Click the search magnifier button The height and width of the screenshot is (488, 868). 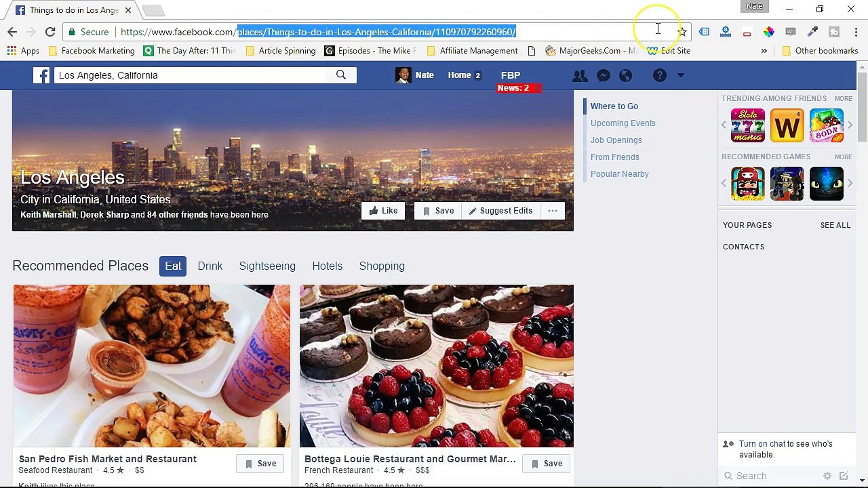coord(341,75)
